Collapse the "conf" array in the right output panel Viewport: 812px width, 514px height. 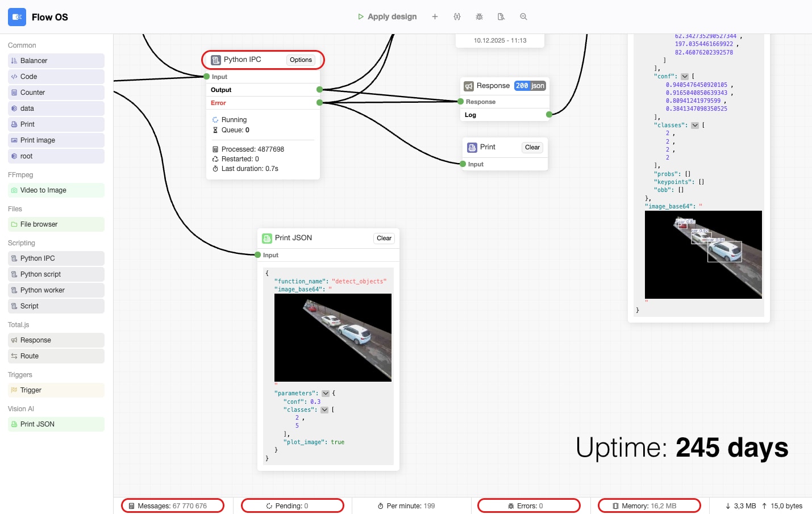(685, 77)
